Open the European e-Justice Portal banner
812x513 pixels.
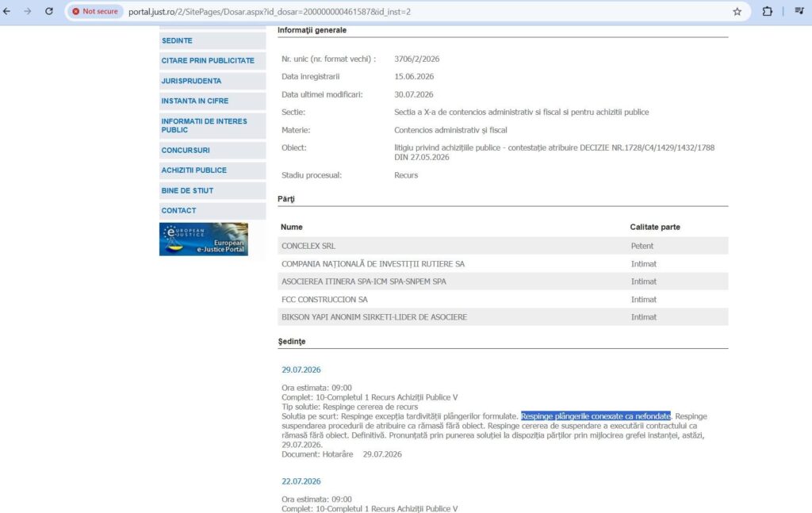click(204, 239)
